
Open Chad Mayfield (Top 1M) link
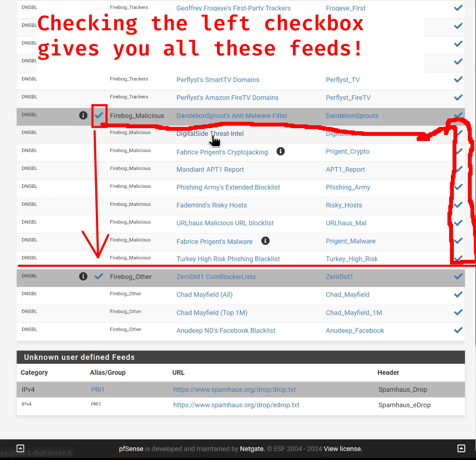coord(212,313)
